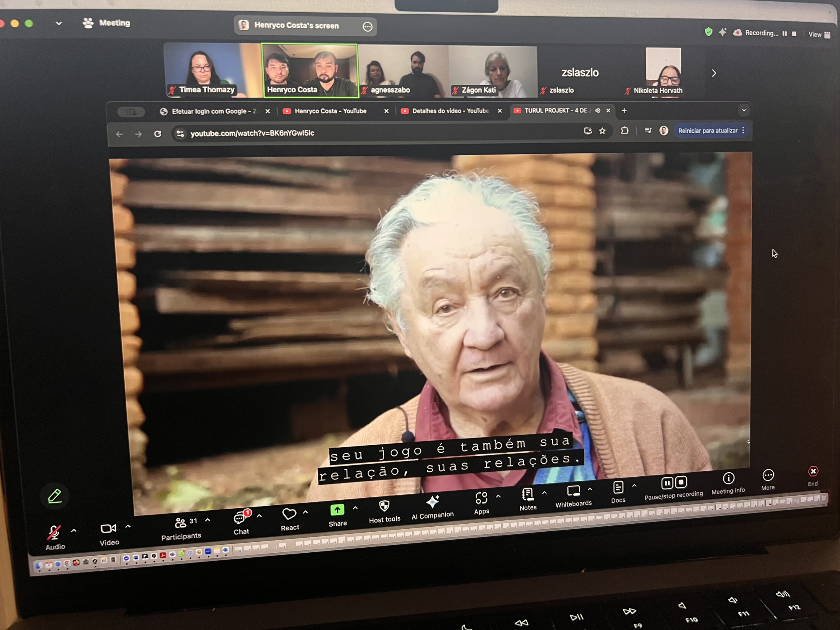Viewport: 840px width, 630px height.
Task: Pause recording via top Recording indicator
Action: click(x=785, y=34)
